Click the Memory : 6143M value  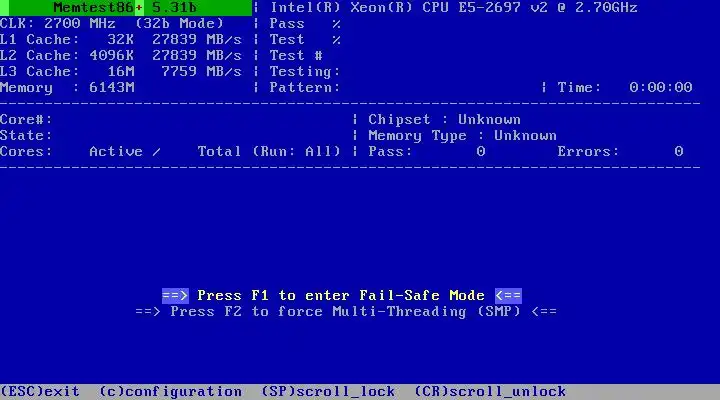[x=67, y=88]
